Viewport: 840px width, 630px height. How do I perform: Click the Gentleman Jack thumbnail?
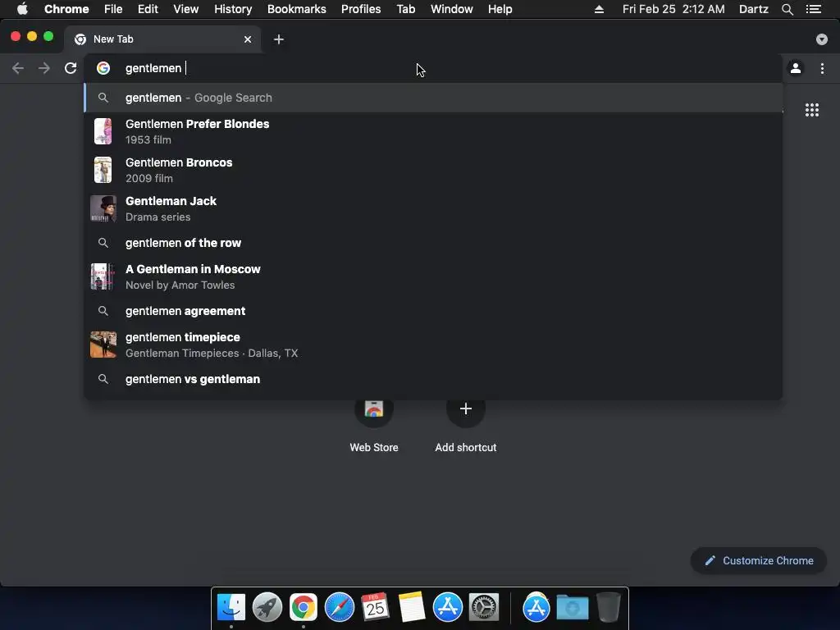103,208
